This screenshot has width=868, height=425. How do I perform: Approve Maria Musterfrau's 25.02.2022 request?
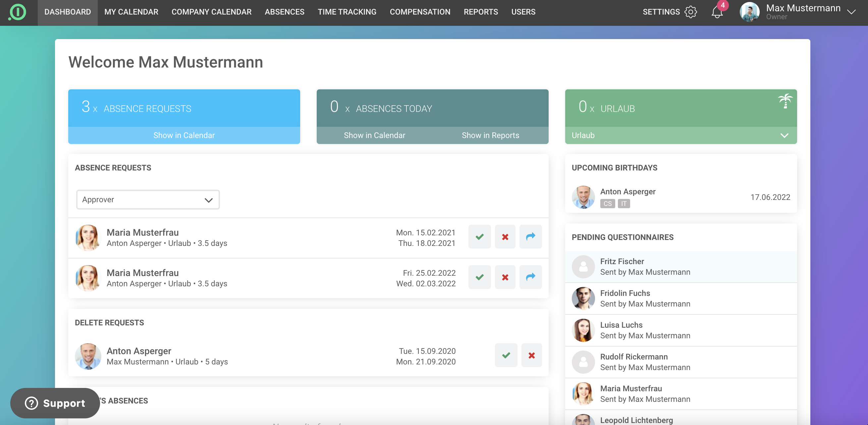[x=479, y=277]
